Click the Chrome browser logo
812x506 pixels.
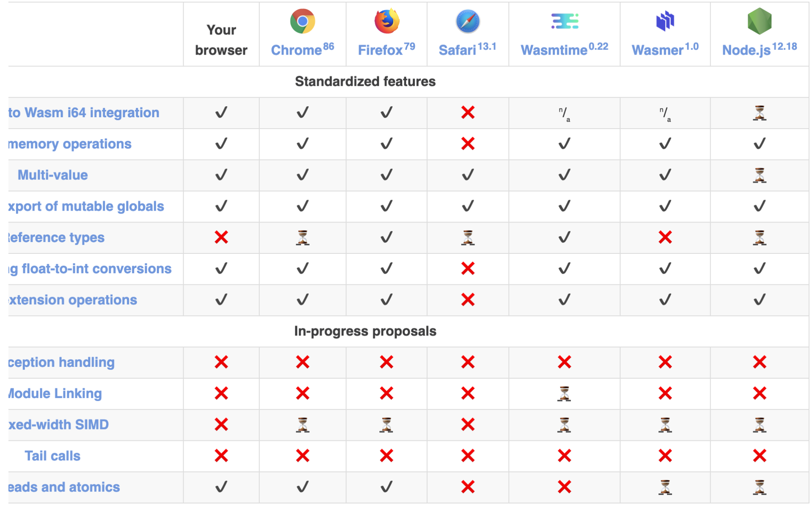(302, 21)
